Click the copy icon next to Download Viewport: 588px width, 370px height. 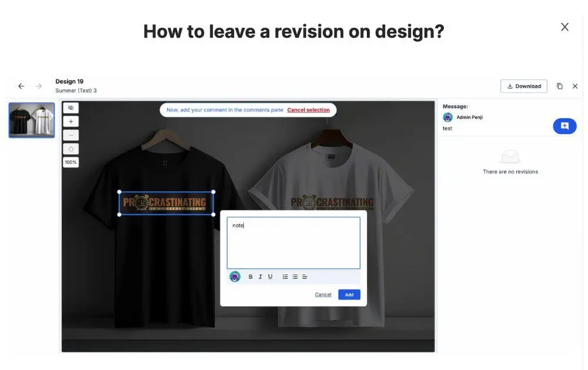pos(559,86)
